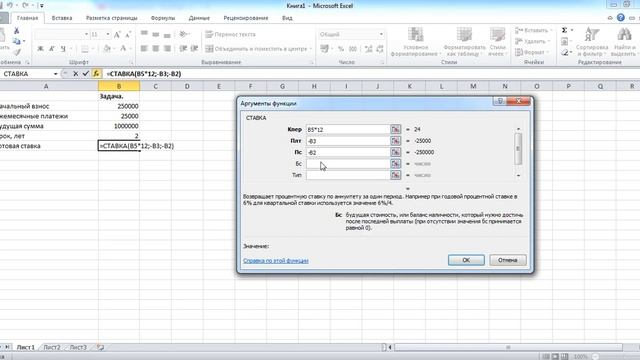Image resolution: width=640 pixels, height=360 pixels.
Task: Select column D header
Action: tap(187, 86)
